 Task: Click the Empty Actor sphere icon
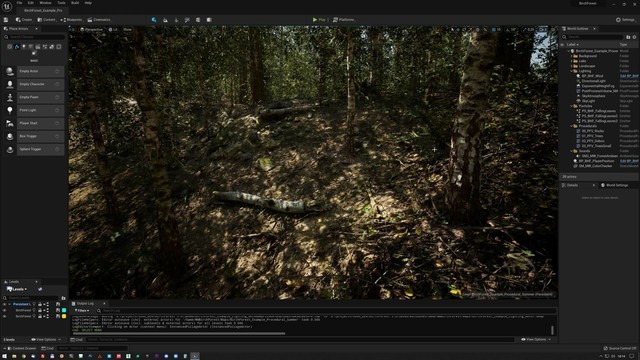click(x=10, y=71)
